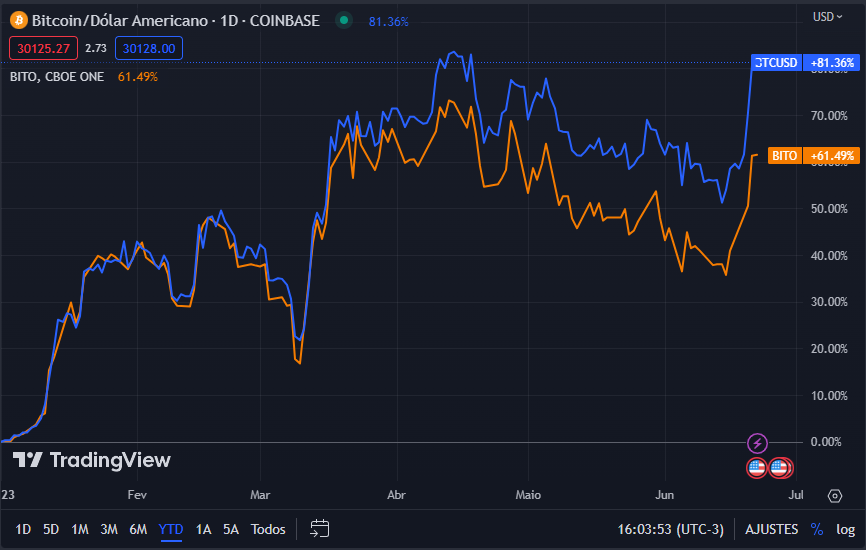
Task: Click the BITO, CBOE ONE comparison legend
Action: click(57, 77)
